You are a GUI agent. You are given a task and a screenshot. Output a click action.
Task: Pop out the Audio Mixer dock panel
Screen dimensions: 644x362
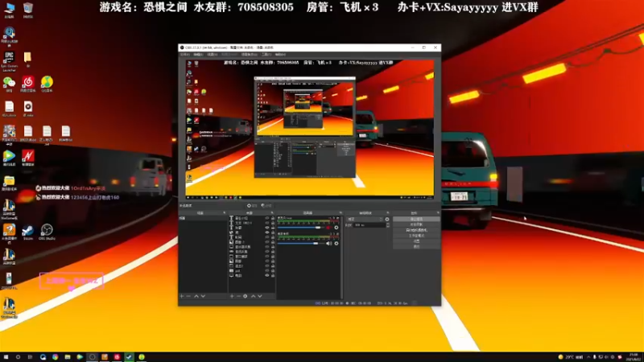point(341,213)
